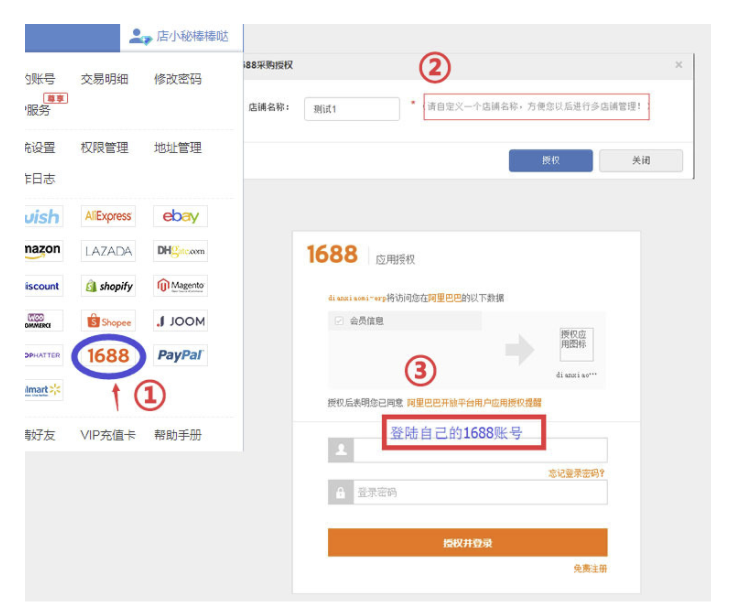Open the 忘记登录密码? link
Viewport: 729px width, 608px height.
pos(576,473)
